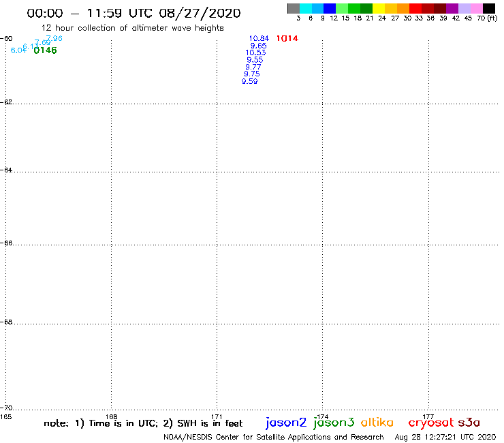Click the -60 latitude axis label
This screenshot has width=504, height=443.
point(6,38)
